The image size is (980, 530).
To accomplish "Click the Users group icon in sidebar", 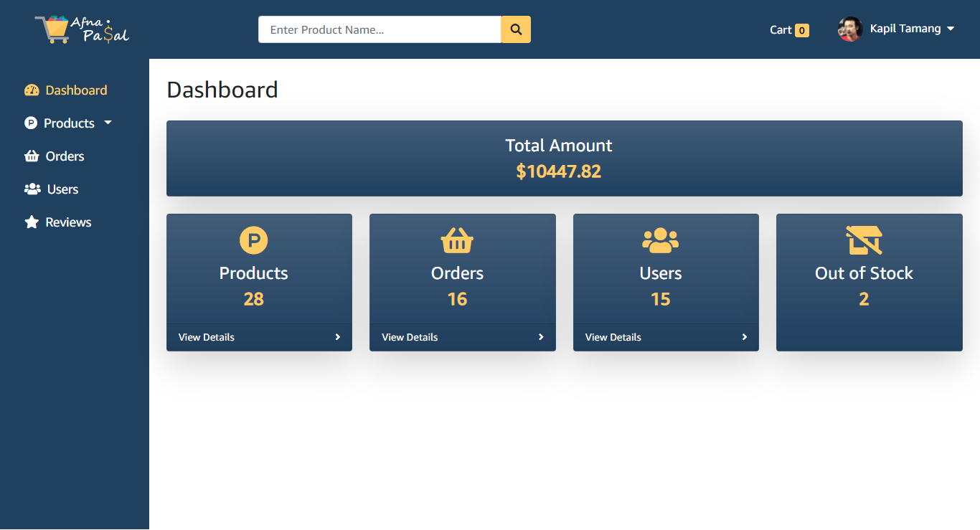I will (32, 189).
